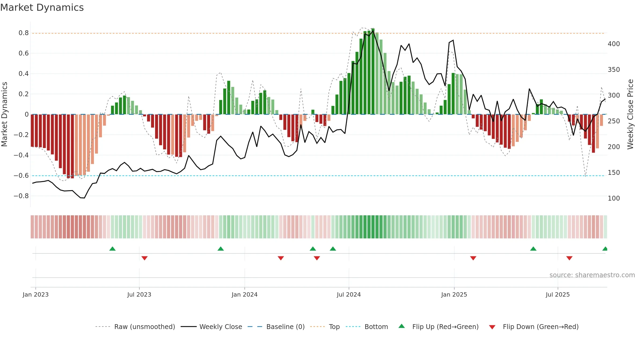Click the 100 right axis tick label

click(614, 198)
